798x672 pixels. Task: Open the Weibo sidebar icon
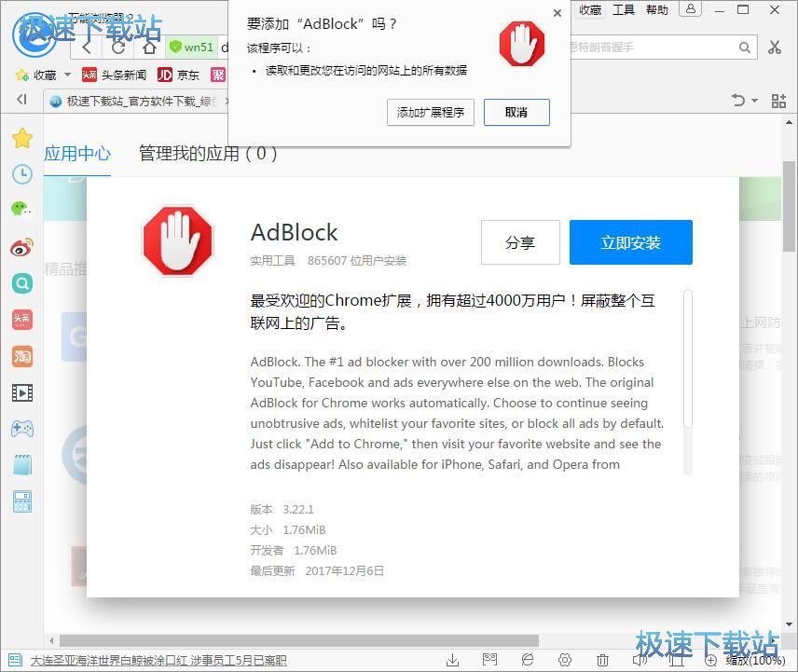(21, 247)
